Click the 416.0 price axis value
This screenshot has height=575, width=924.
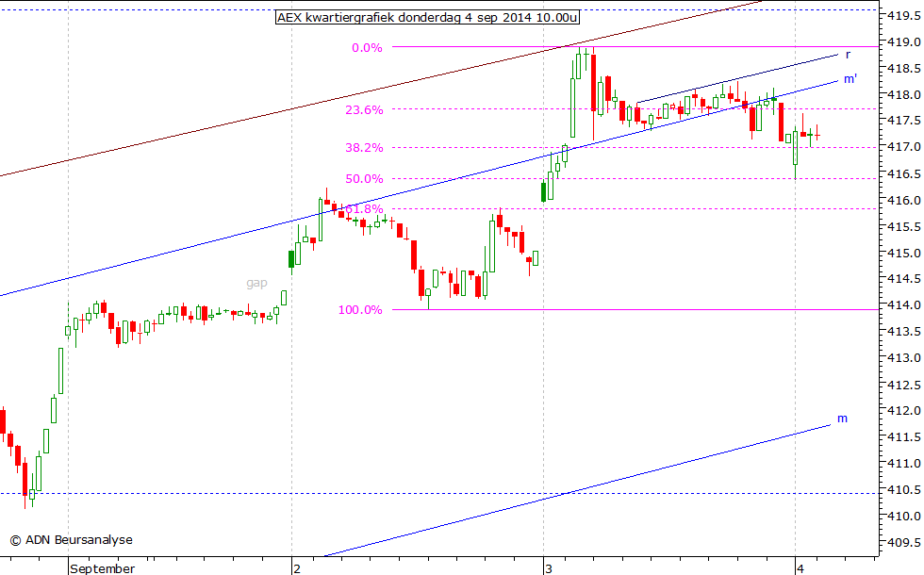(x=903, y=200)
